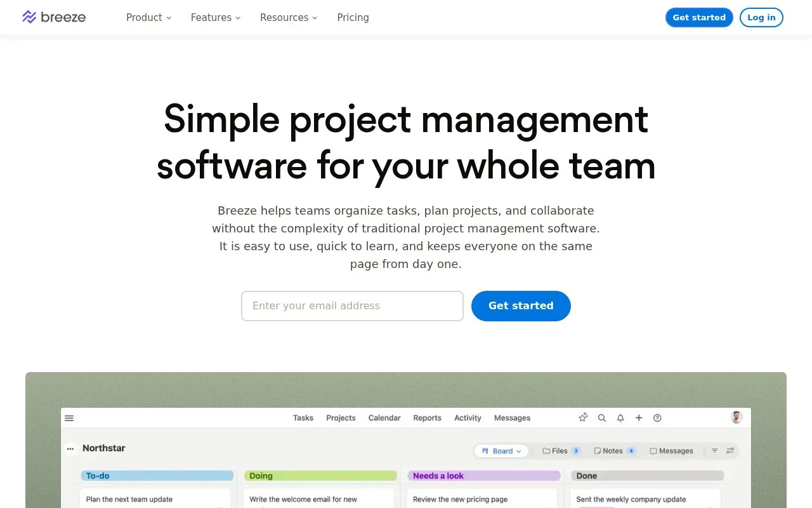
Task: Open the top Messages tab in the preview
Action: click(512, 418)
